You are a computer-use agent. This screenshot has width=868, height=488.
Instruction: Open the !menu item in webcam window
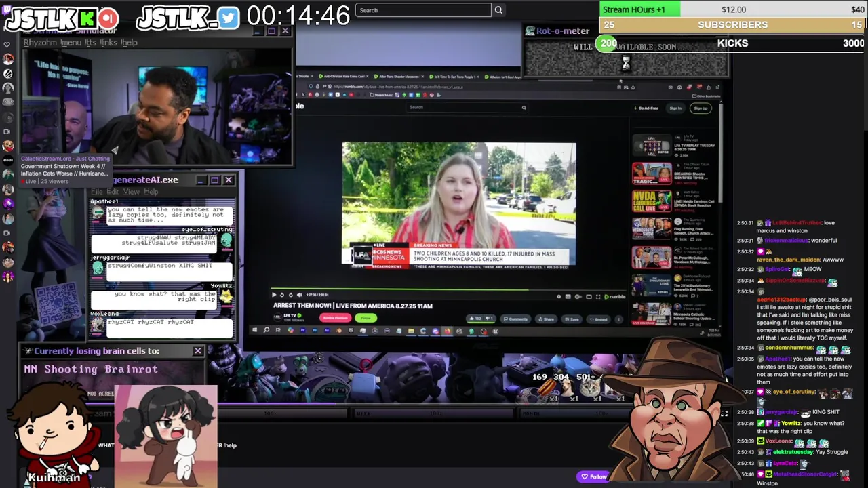(71, 42)
